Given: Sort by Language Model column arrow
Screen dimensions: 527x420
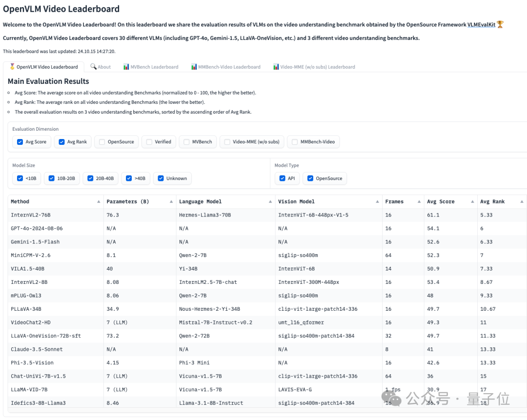Looking at the screenshot, I should tap(270, 201).
